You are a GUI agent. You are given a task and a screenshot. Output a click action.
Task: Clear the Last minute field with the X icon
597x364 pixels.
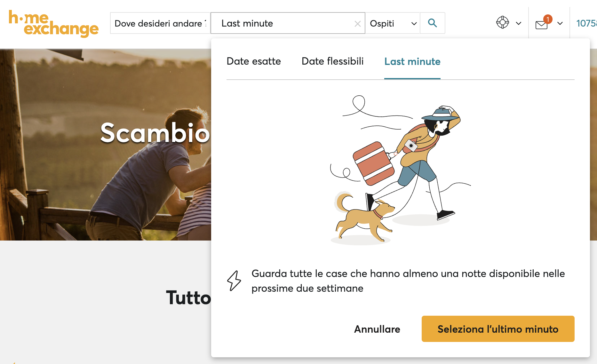click(357, 23)
